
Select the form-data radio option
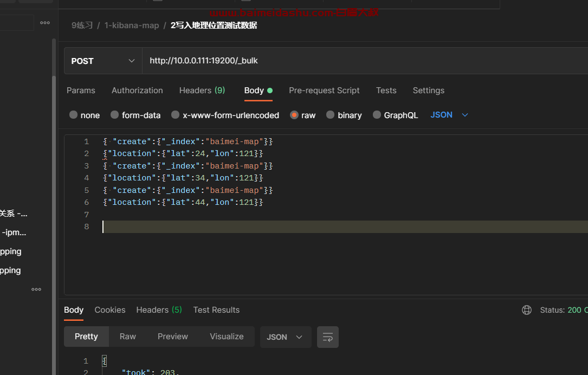(x=115, y=115)
